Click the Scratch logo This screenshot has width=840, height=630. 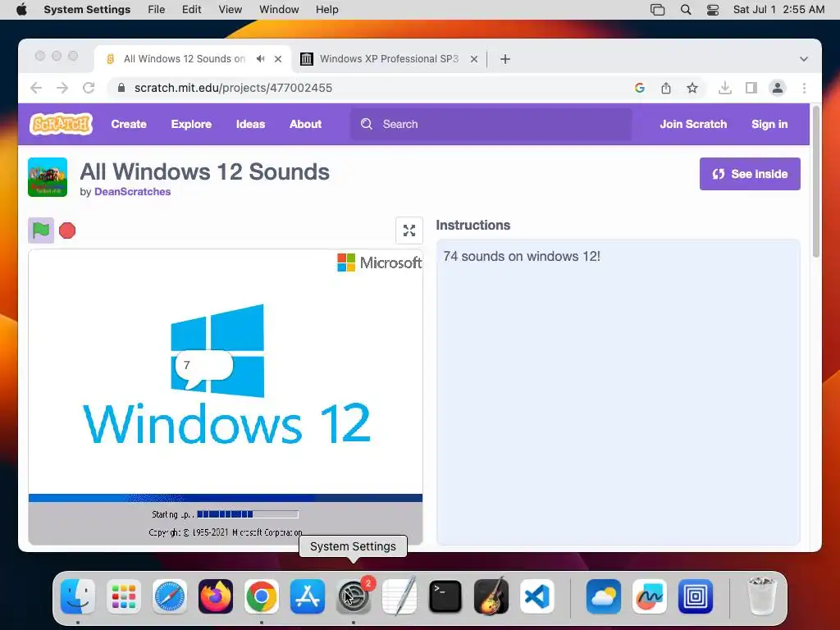click(x=61, y=124)
